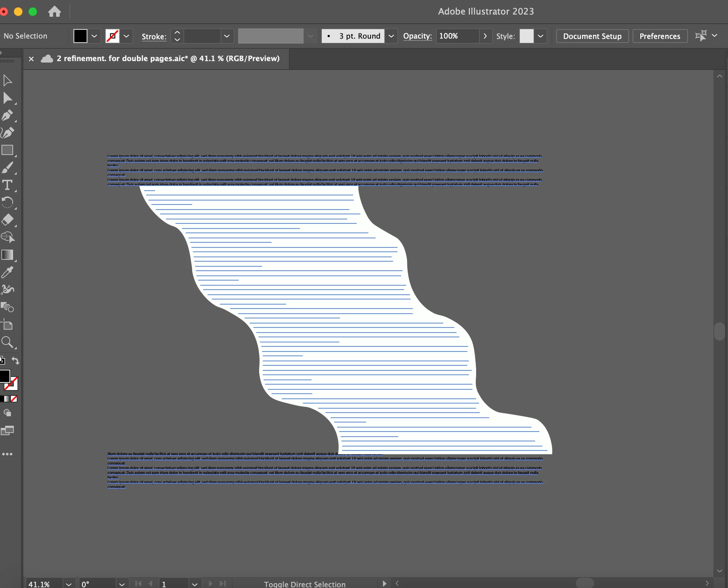728x588 pixels.
Task: Switch to the refinement for double pages tab
Action: [x=167, y=59]
